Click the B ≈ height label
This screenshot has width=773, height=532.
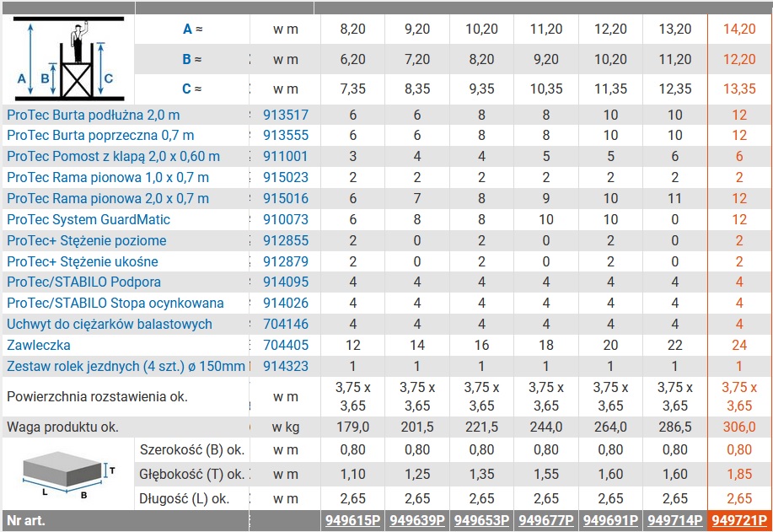[x=192, y=59]
